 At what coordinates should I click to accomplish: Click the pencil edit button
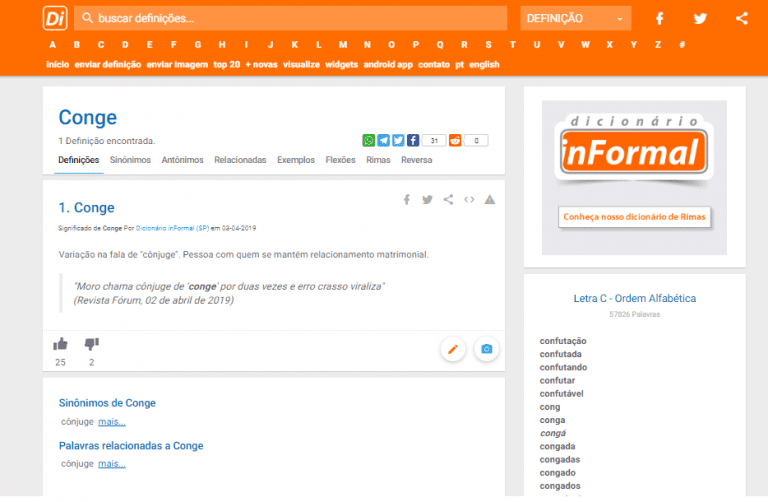tap(453, 349)
